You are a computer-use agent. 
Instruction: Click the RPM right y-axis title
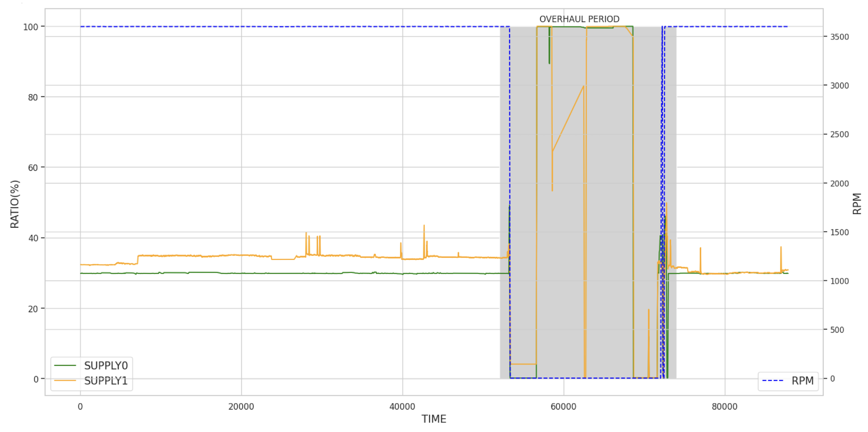click(x=857, y=204)
